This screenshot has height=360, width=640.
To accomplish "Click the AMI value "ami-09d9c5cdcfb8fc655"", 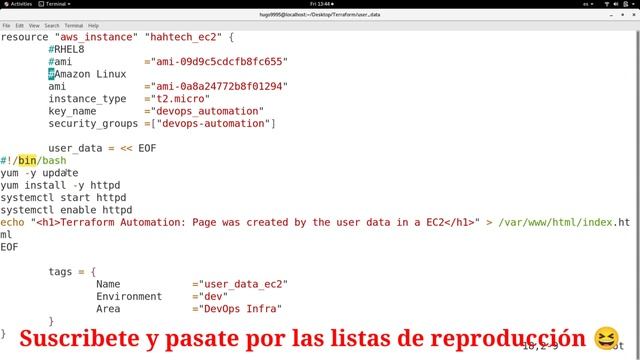I will coord(219,62).
